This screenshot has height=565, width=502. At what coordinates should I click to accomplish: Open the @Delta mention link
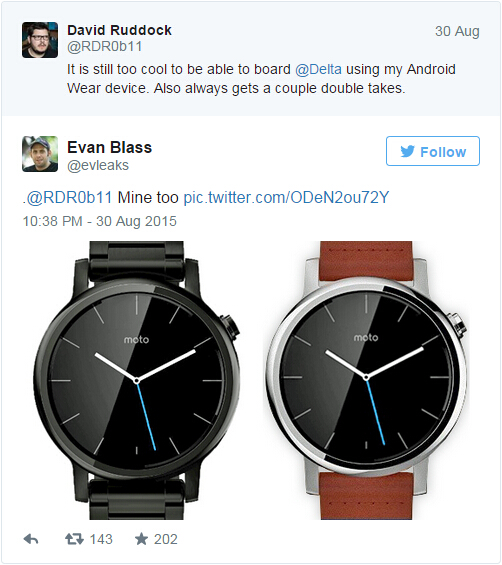318,69
